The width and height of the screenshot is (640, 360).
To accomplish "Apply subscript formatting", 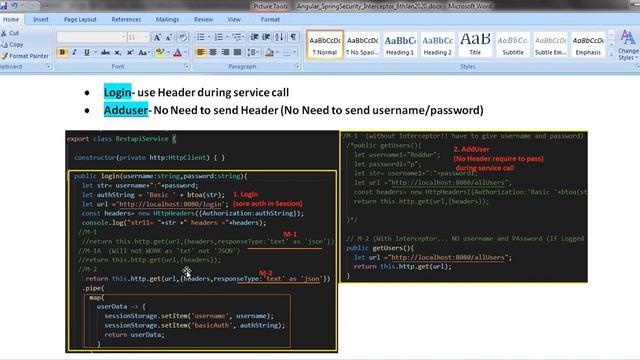I will coord(118,53).
